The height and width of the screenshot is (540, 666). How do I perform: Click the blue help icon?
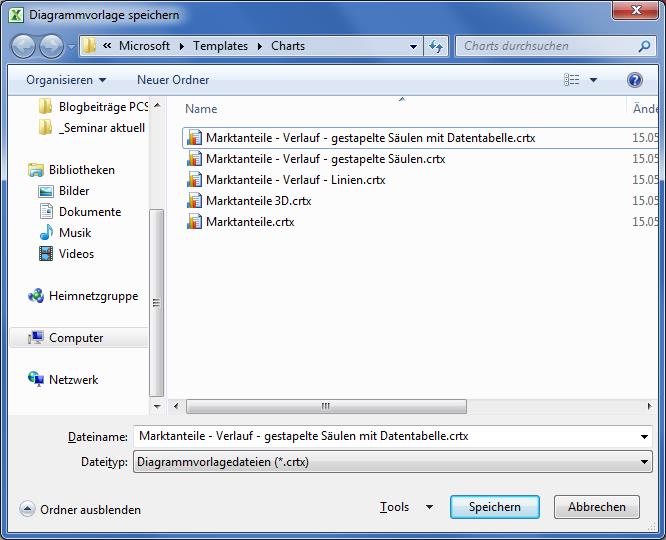point(635,80)
